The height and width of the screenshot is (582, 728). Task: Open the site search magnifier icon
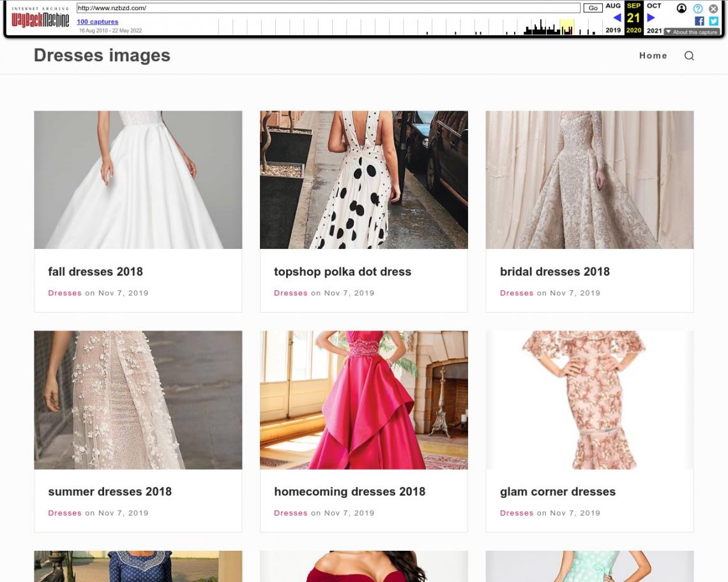click(689, 56)
